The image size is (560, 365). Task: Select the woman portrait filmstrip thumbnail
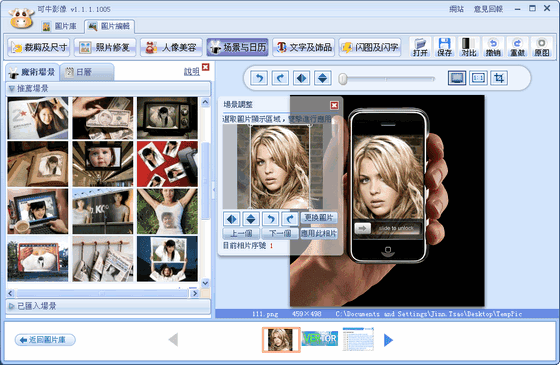(281, 340)
